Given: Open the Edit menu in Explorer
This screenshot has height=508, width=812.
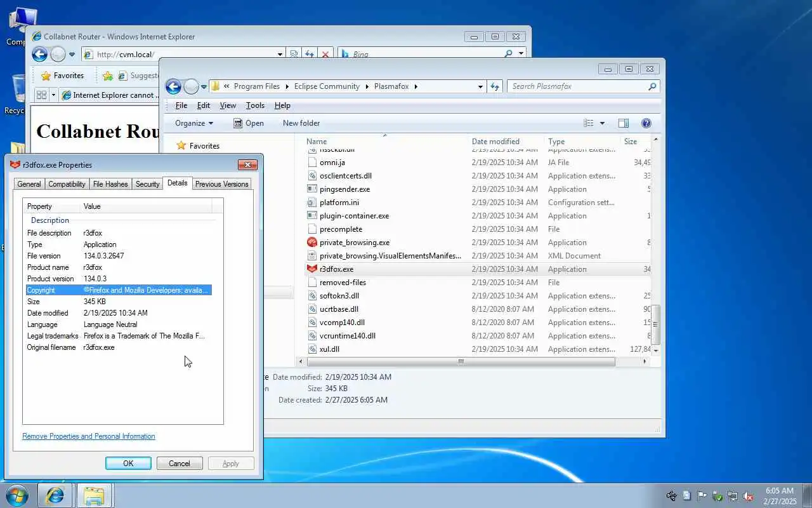Looking at the screenshot, I should click(204, 105).
